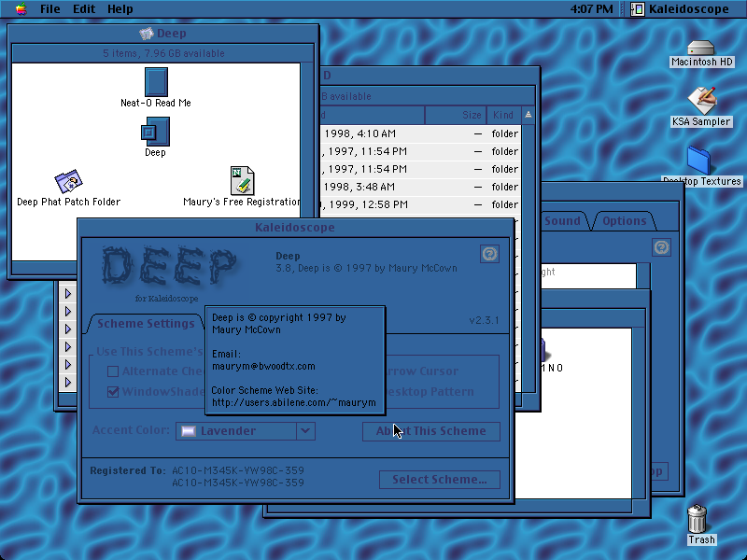Click the v2.3.1 version label
The width and height of the screenshot is (747, 560).
(x=484, y=320)
